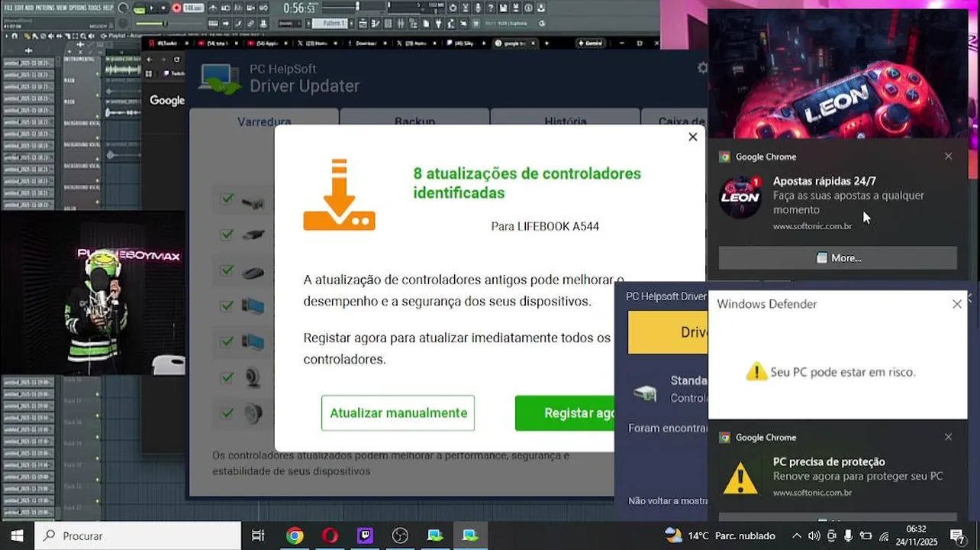Click Atualizar manualmente button
Image resolution: width=980 pixels, height=550 pixels.
[398, 412]
